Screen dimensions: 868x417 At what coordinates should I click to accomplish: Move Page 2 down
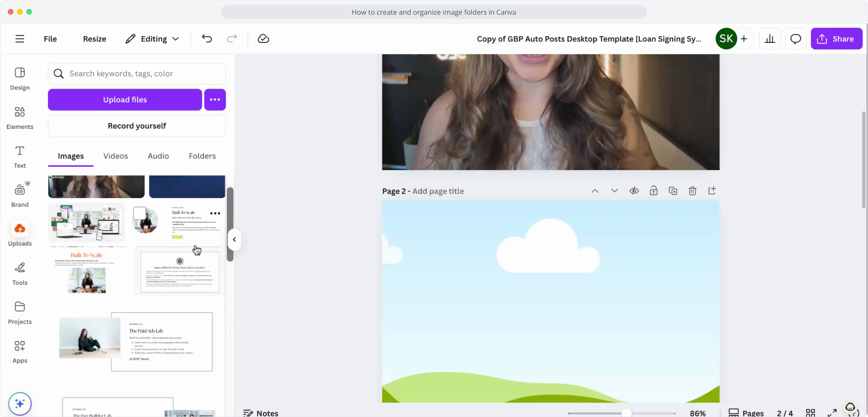614,191
